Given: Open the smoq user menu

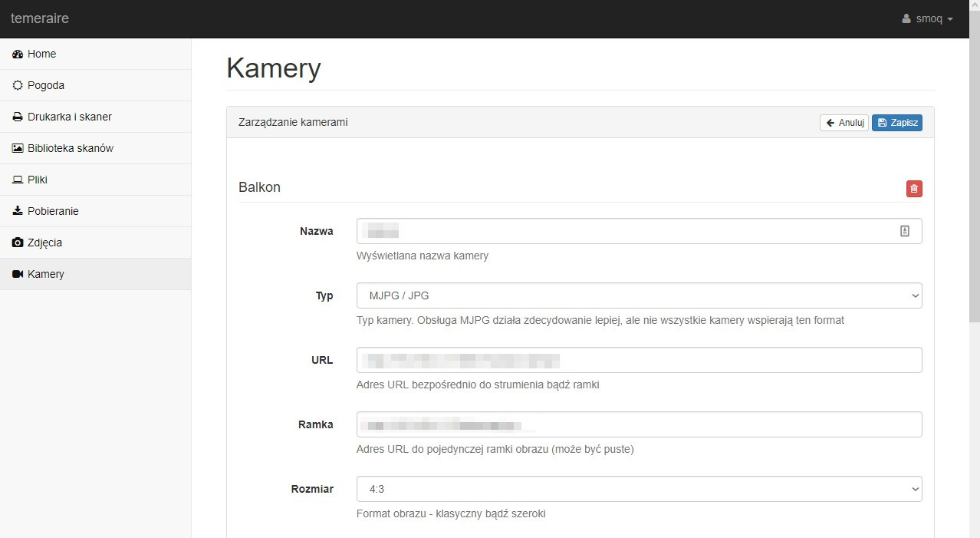Looking at the screenshot, I should [x=927, y=19].
